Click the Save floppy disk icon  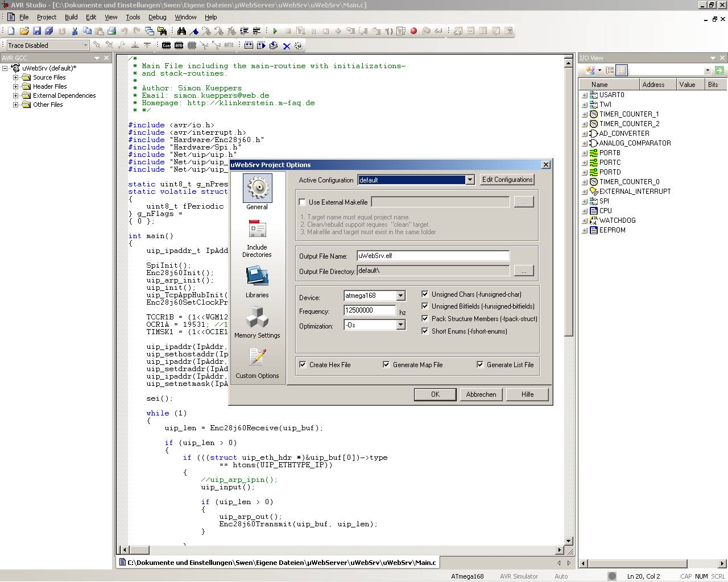(x=37, y=31)
